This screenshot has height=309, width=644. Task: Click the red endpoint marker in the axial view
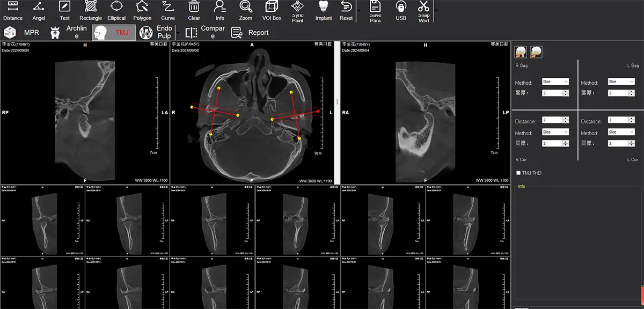318,111
